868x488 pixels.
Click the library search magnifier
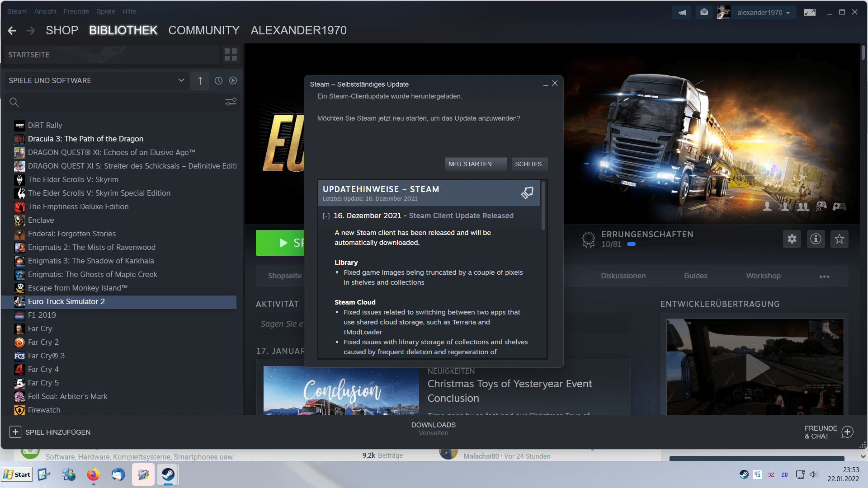[x=14, y=102]
